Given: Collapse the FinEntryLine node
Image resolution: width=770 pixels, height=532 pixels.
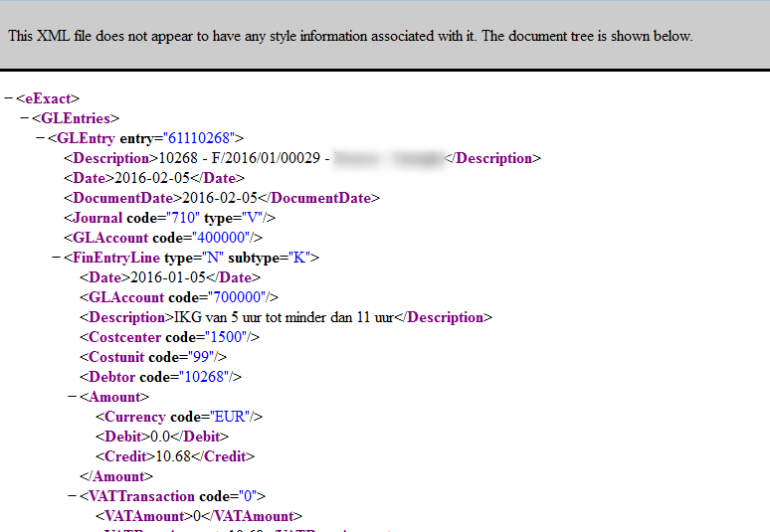Looking at the screenshot, I should [57, 258].
